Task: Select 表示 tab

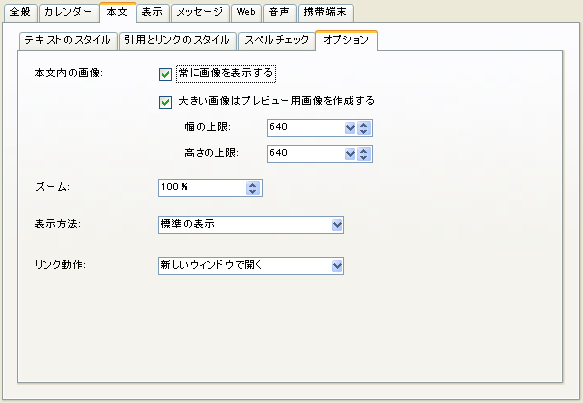Action: (x=152, y=13)
